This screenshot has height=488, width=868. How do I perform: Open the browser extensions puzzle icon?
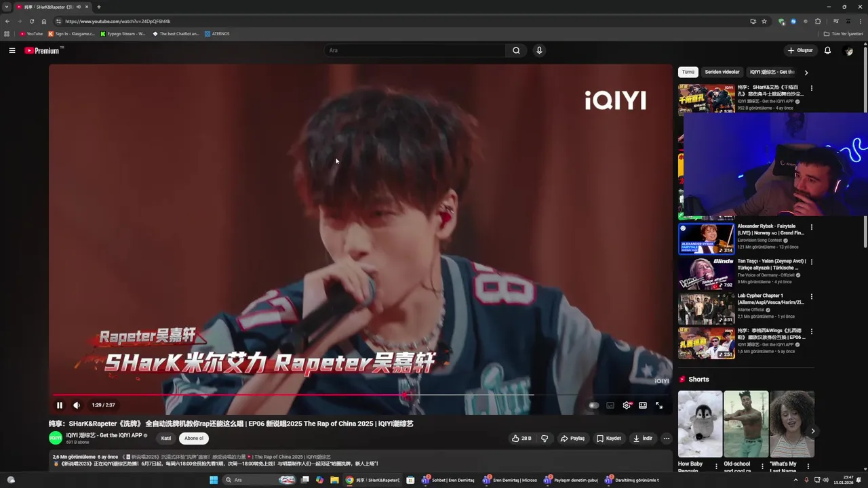(x=818, y=21)
